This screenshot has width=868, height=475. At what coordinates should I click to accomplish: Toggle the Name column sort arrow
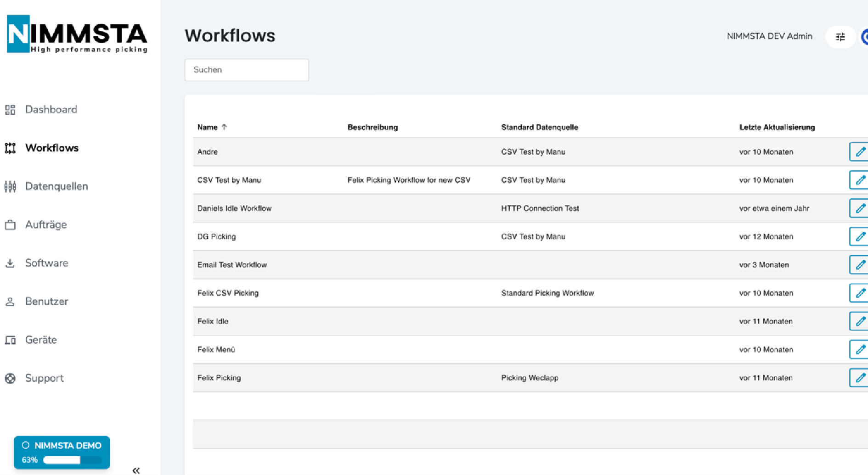click(225, 127)
